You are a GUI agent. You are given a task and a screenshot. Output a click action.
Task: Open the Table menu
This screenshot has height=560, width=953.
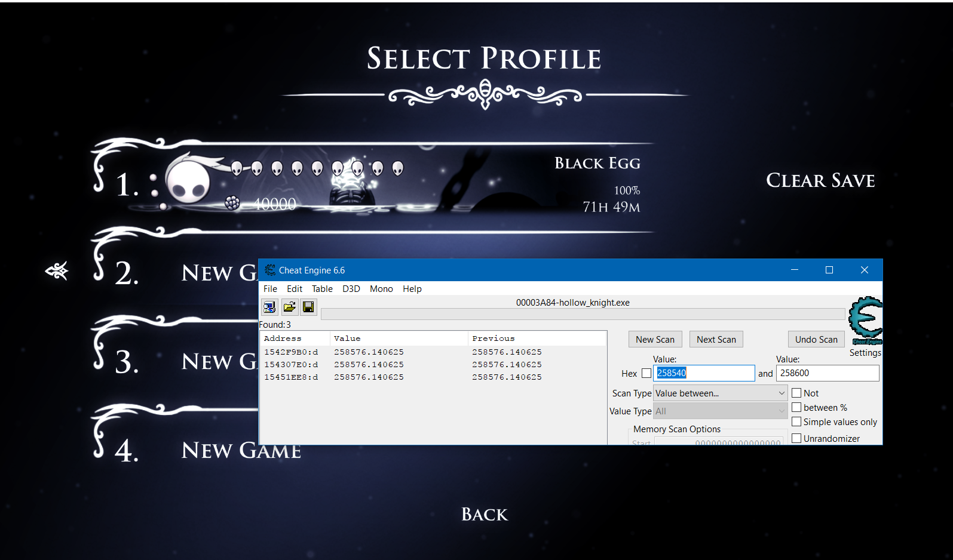click(322, 288)
